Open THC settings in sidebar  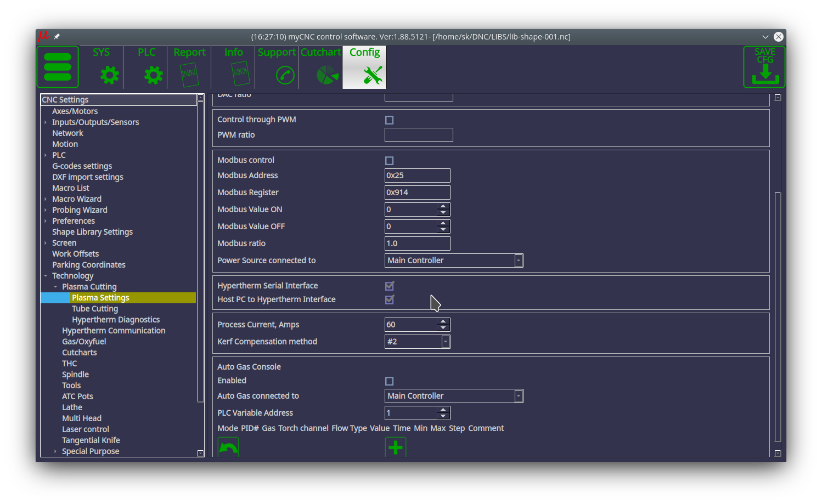click(70, 364)
